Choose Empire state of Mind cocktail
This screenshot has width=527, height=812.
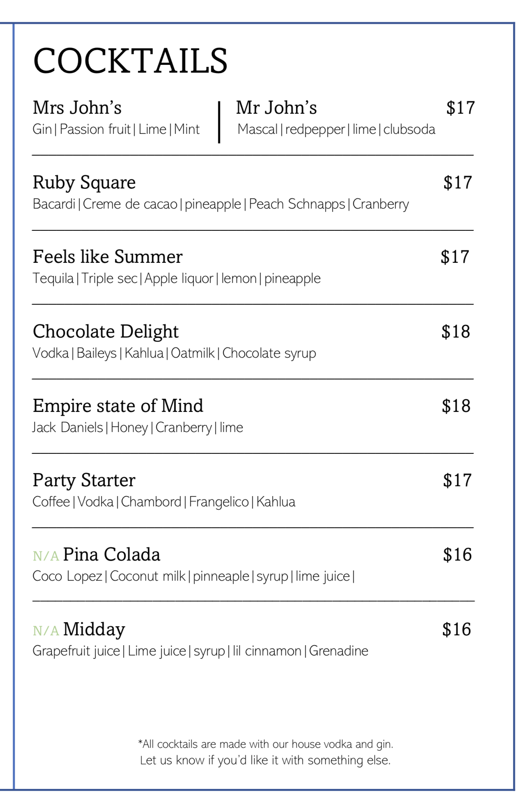(118, 406)
